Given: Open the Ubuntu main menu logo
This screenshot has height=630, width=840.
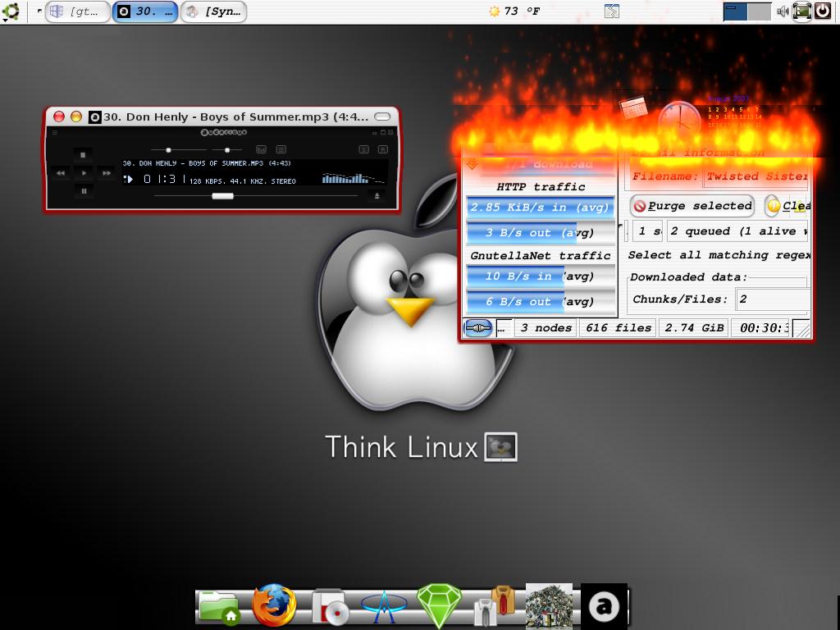Looking at the screenshot, I should tap(11, 11).
